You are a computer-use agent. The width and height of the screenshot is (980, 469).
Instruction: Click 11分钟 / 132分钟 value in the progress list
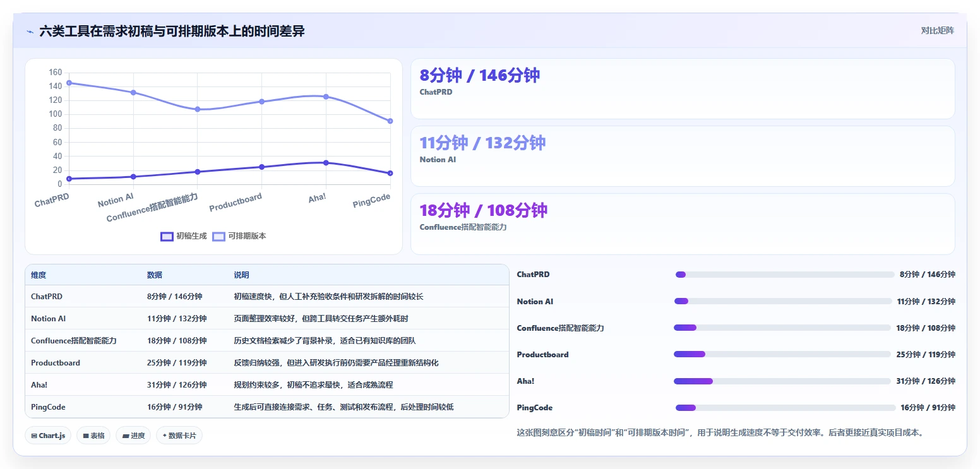pos(926,301)
